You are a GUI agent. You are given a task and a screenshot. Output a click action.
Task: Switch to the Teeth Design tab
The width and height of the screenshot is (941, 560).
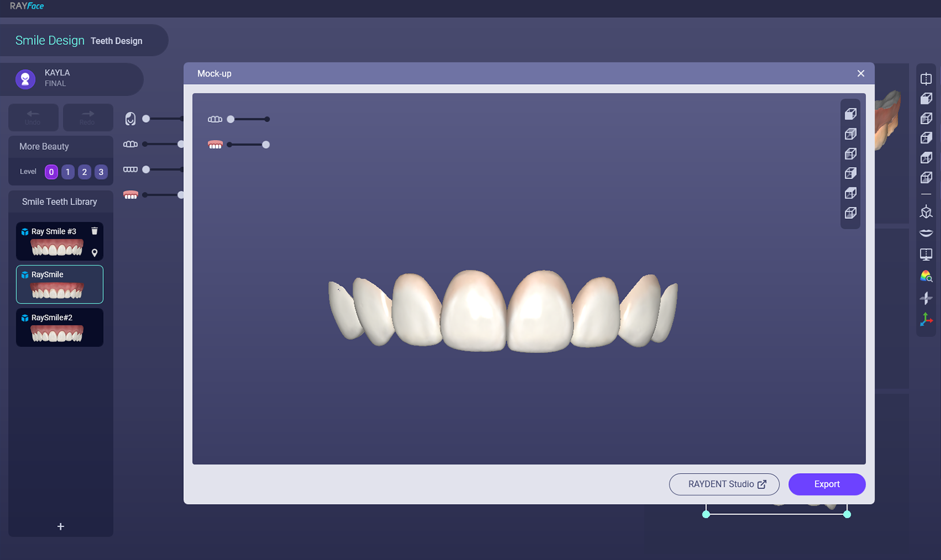coord(116,41)
